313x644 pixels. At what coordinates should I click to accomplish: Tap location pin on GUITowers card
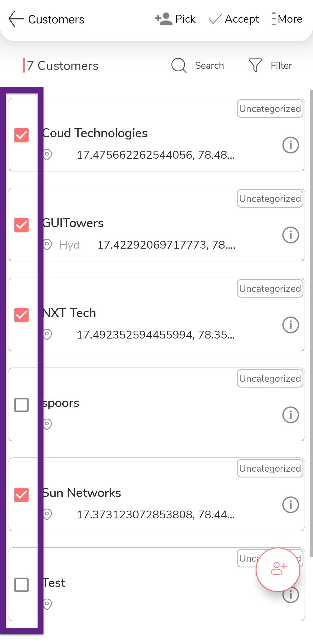pos(47,245)
